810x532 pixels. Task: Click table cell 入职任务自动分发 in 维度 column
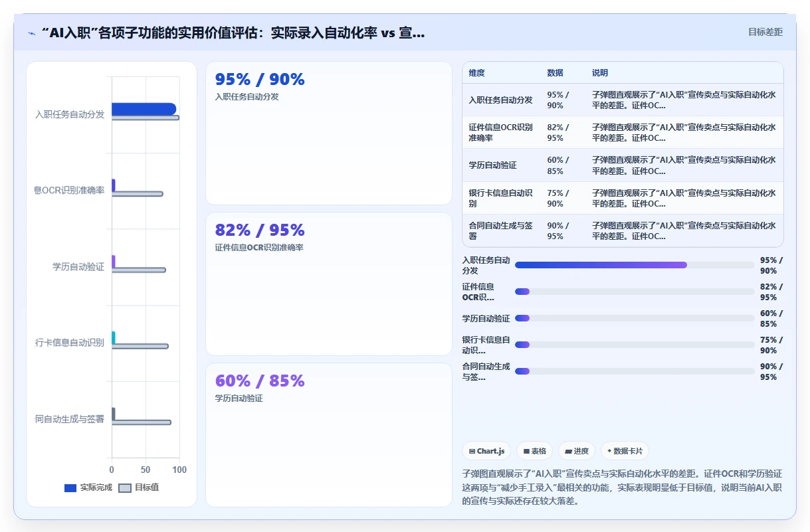[500, 100]
